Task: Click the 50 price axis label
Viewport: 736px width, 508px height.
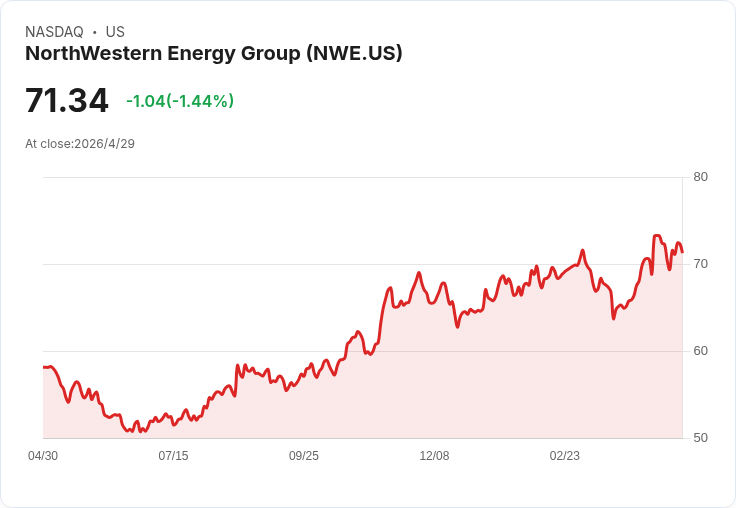Action: tap(700, 438)
